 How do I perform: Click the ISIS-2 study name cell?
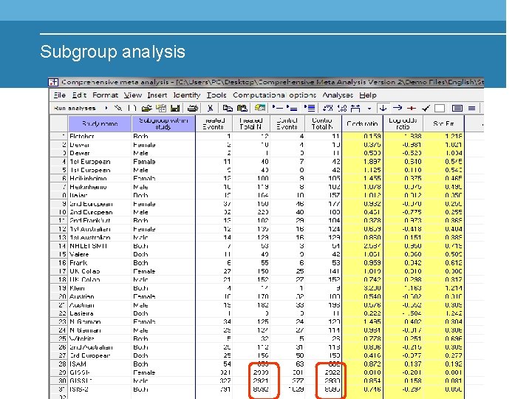tap(100, 389)
